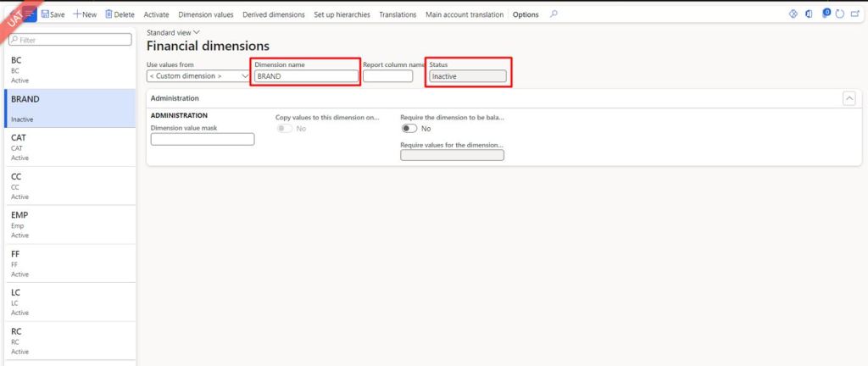Click the Dimension value mask field
Screen dimensions: 868x366
click(x=203, y=139)
